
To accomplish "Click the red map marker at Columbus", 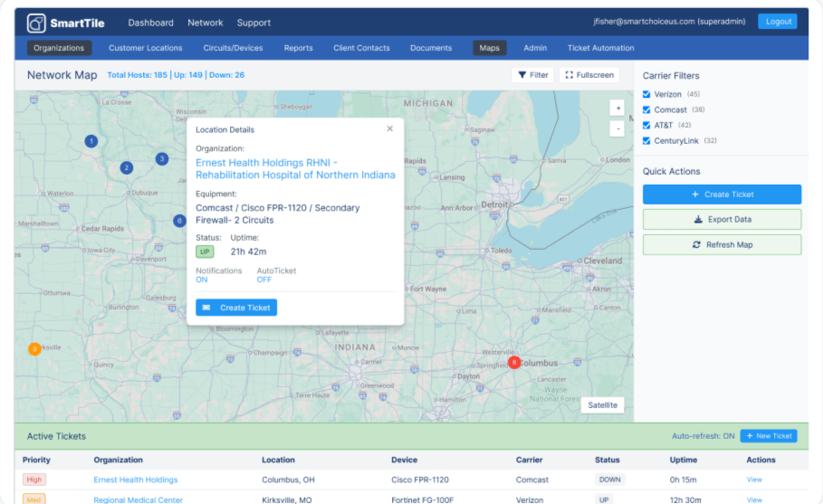I will 514,362.
